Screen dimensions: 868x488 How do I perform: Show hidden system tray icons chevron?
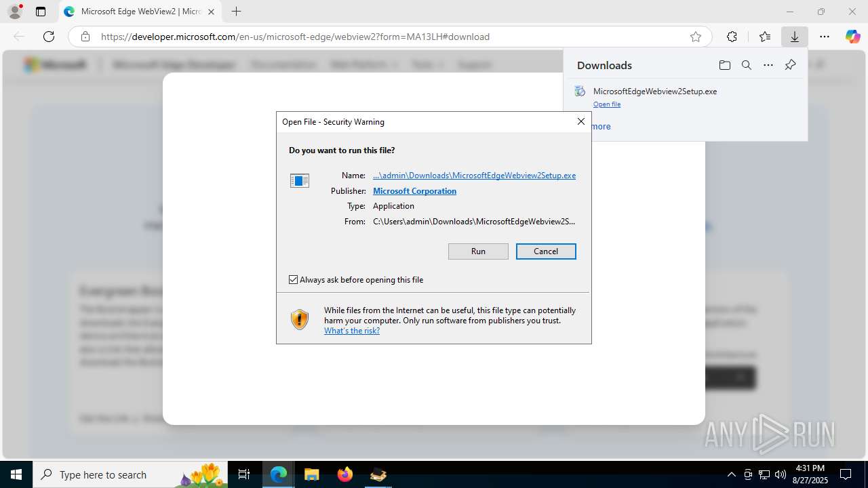tap(731, 474)
